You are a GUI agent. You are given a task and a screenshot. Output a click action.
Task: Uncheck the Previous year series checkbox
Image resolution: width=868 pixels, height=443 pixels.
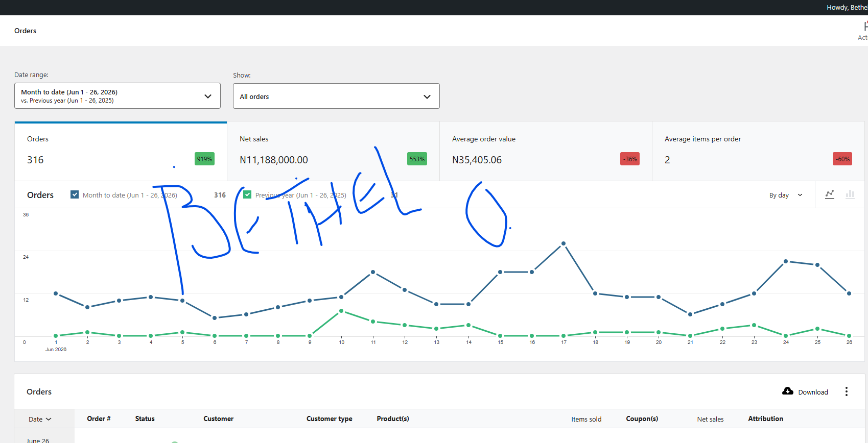247,194
